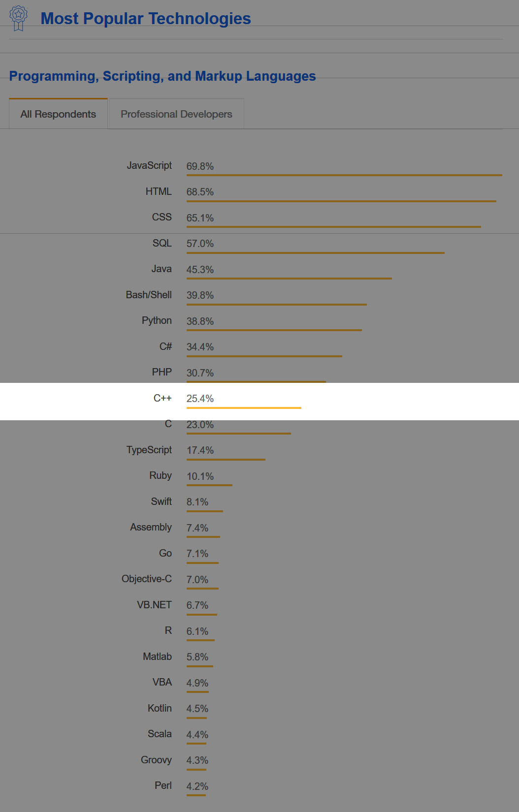The width and height of the screenshot is (519, 812).
Task: Click the yellow C++ bar
Action: coord(244,408)
